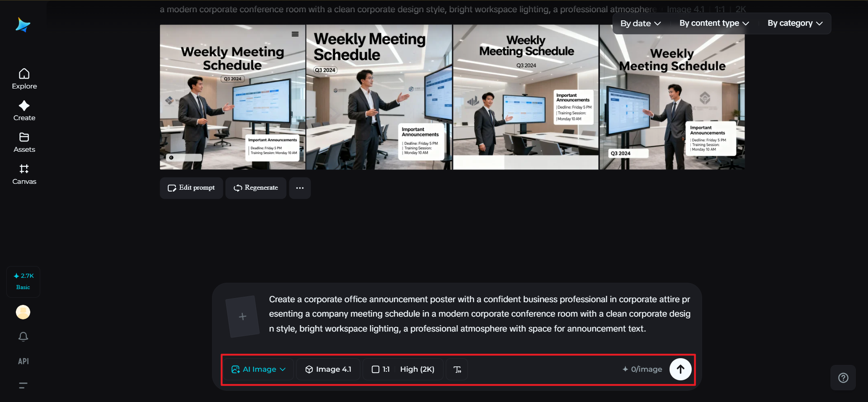The width and height of the screenshot is (868, 402).
Task: Open the Canvas workspace
Action: tap(24, 174)
